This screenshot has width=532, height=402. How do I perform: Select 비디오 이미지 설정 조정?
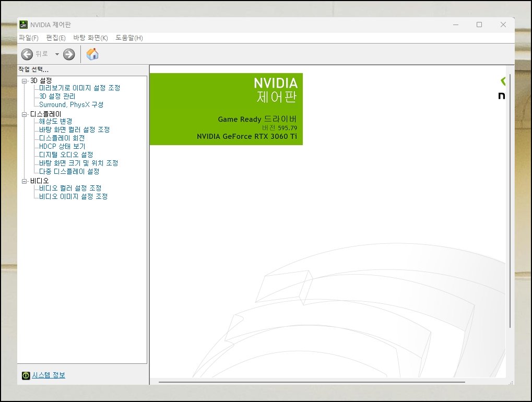click(x=73, y=196)
